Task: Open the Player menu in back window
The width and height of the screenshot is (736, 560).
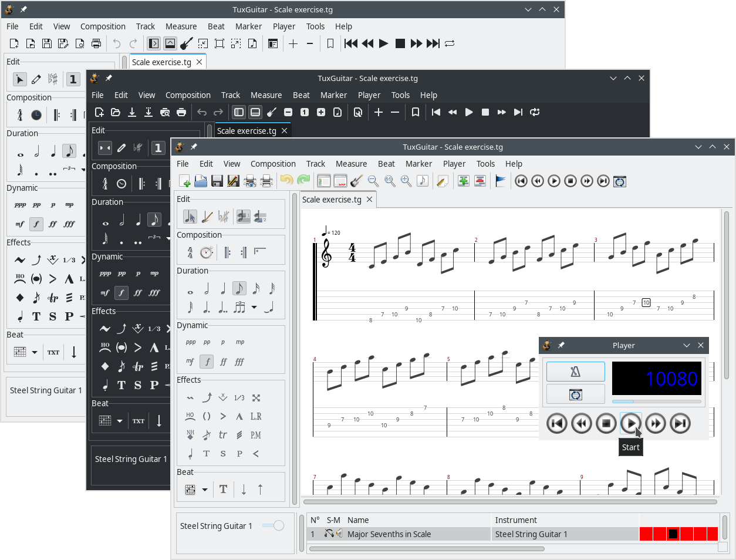Action: (284, 26)
